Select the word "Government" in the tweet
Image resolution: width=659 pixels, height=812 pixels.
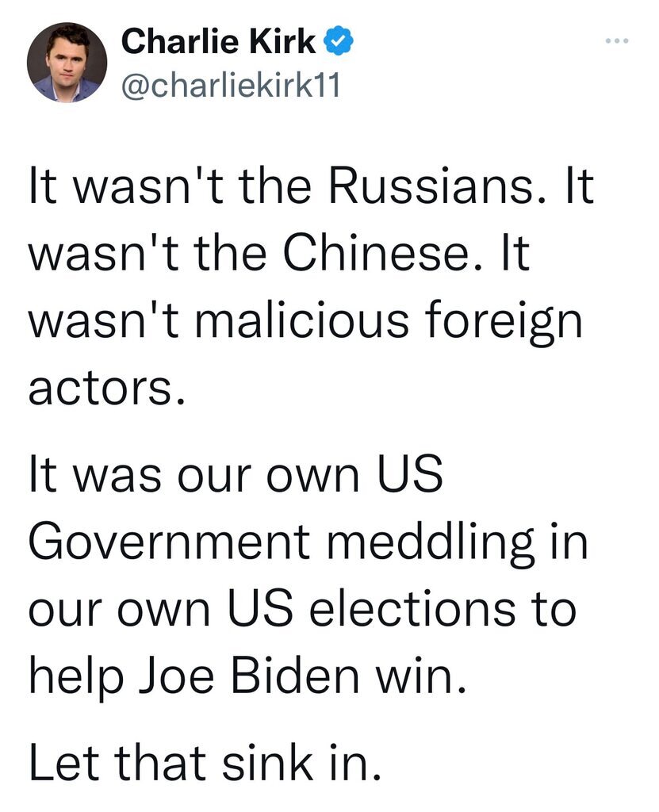click(x=170, y=541)
